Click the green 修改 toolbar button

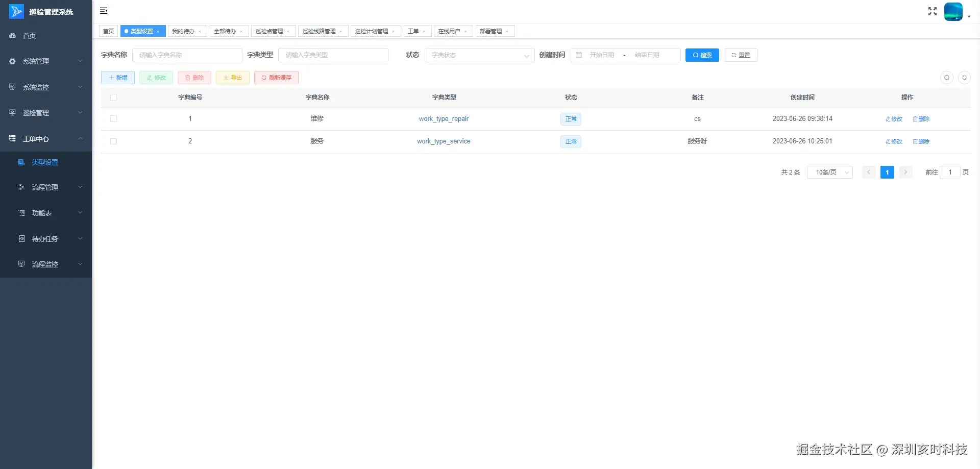156,78
